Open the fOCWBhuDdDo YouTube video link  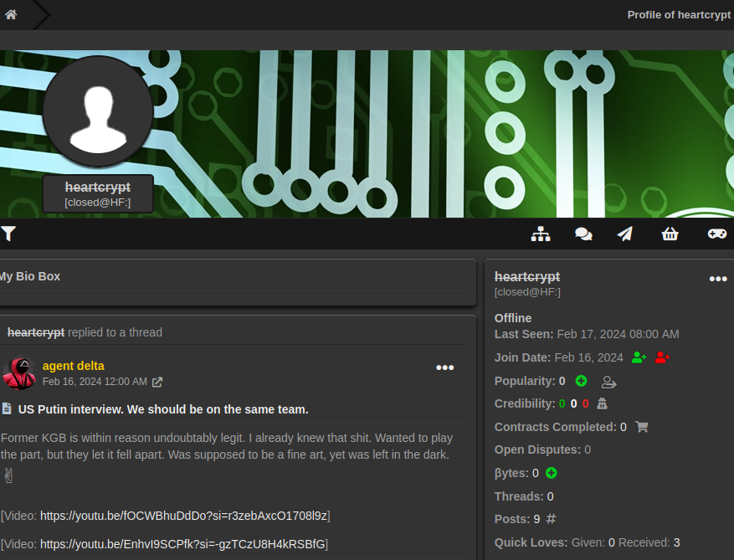(x=183, y=516)
